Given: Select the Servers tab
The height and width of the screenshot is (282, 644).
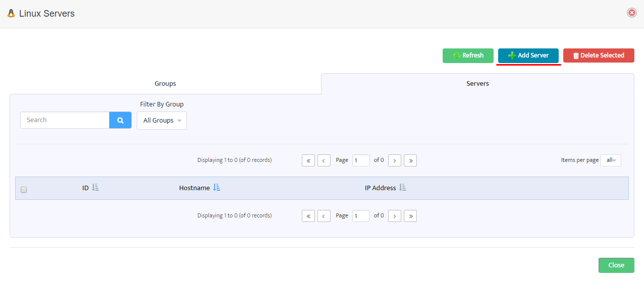Looking at the screenshot, I should coord(477,84).
